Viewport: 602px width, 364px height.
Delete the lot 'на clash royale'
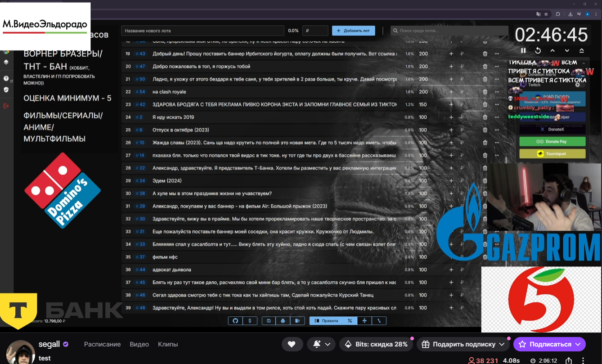click(x=485, y=92)
